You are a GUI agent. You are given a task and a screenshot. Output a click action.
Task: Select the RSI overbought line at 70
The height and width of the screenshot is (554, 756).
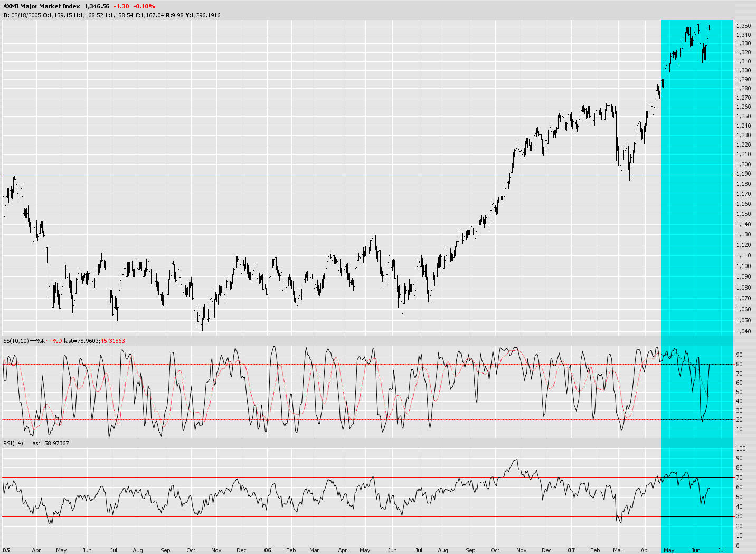tap(367, 477)
